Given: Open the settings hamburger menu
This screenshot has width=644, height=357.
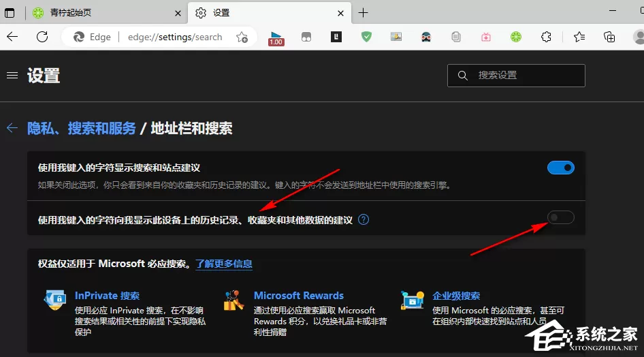Looking at the screenshot, I should [x=12, y=75].
